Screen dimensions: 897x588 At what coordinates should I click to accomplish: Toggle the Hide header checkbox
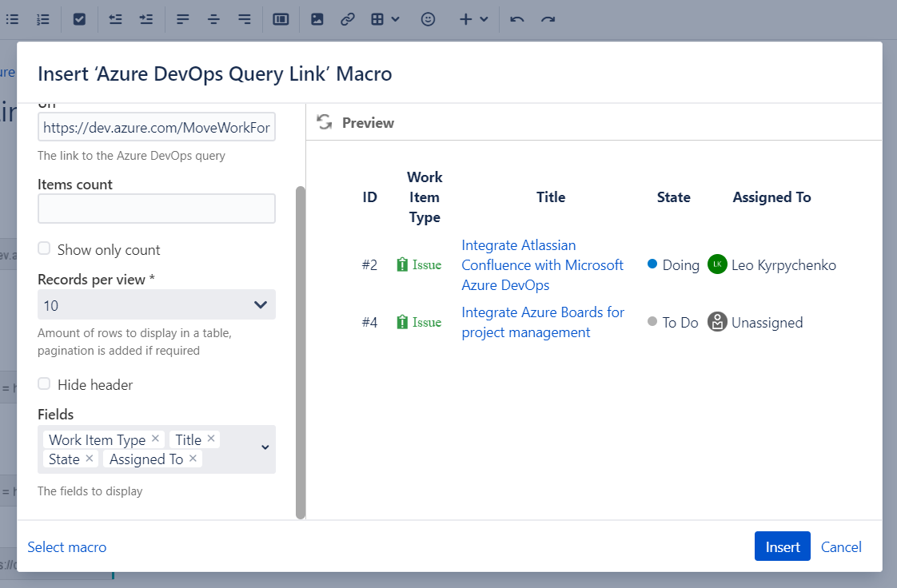[45, 384]
